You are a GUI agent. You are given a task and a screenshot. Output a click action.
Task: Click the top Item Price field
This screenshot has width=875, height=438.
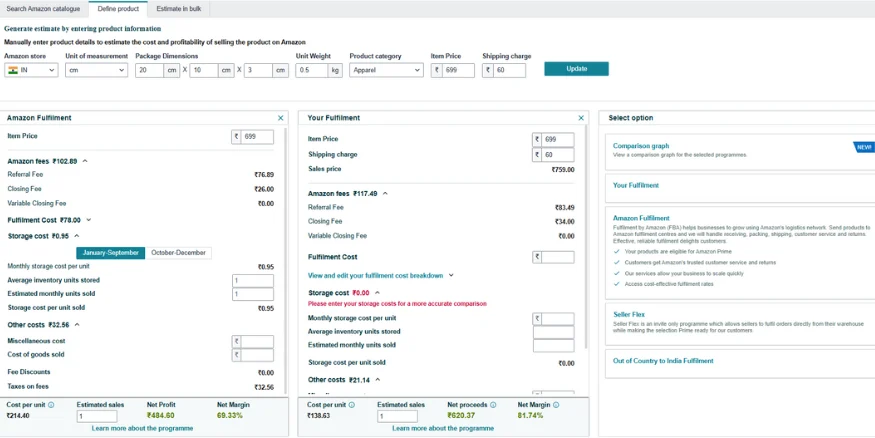[458, 70]
